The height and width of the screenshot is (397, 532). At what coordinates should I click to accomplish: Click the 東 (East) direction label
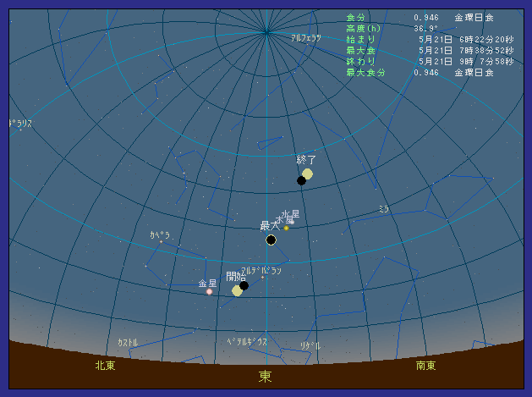tap(266, 377)
